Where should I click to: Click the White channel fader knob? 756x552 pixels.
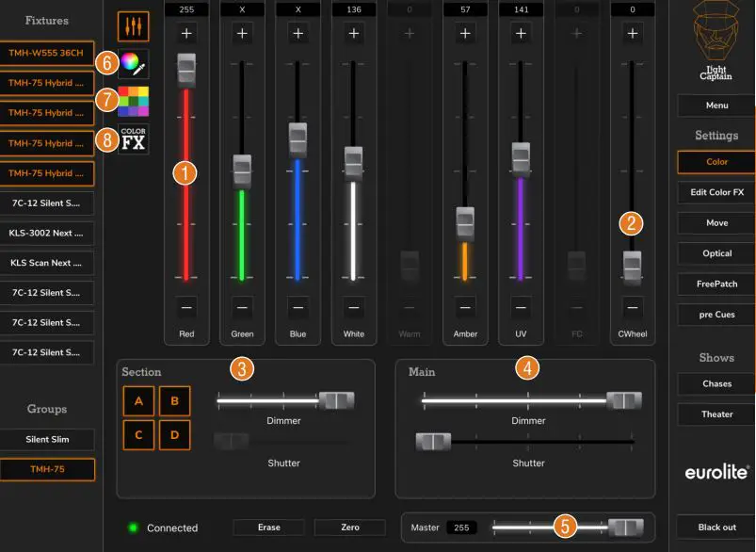pyautogui.click(x=353, y=164)
